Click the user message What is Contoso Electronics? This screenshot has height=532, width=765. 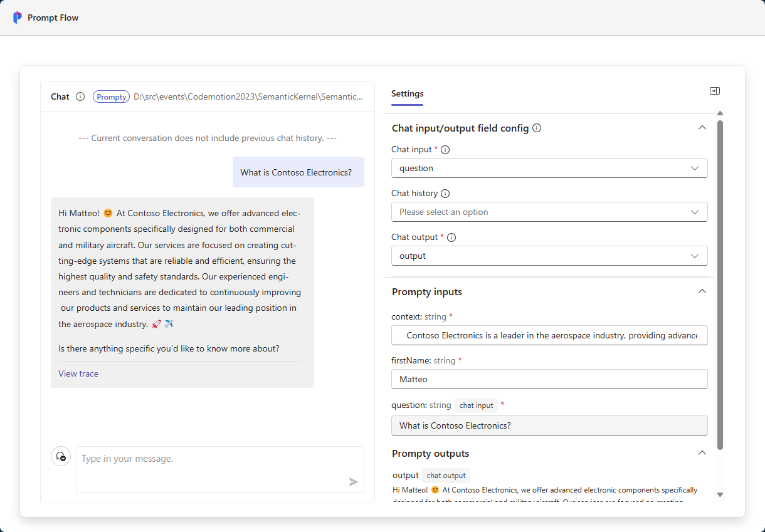(298, 172)
